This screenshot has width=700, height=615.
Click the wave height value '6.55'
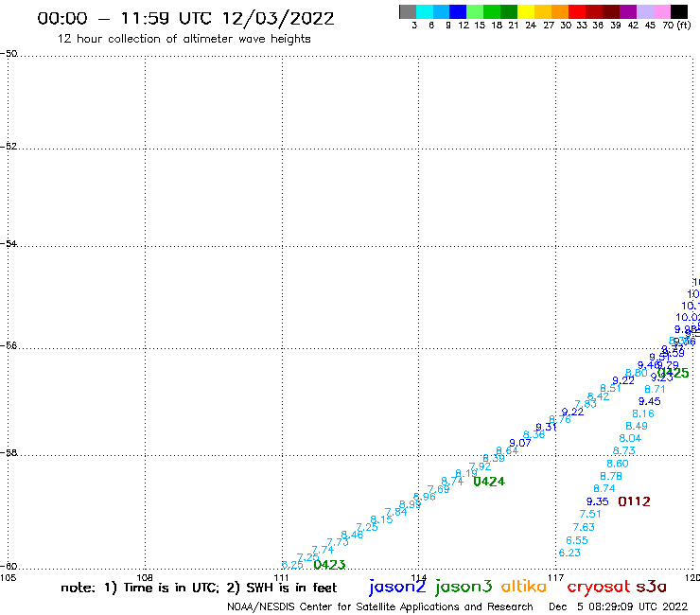577,540
